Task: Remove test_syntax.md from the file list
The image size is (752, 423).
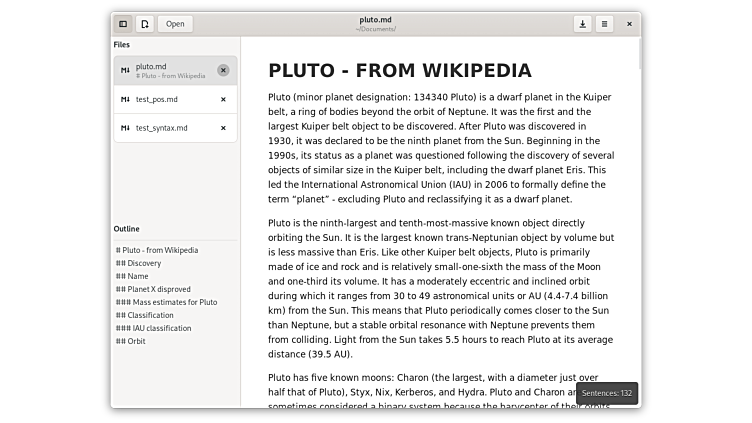Action: click(223, 128)
